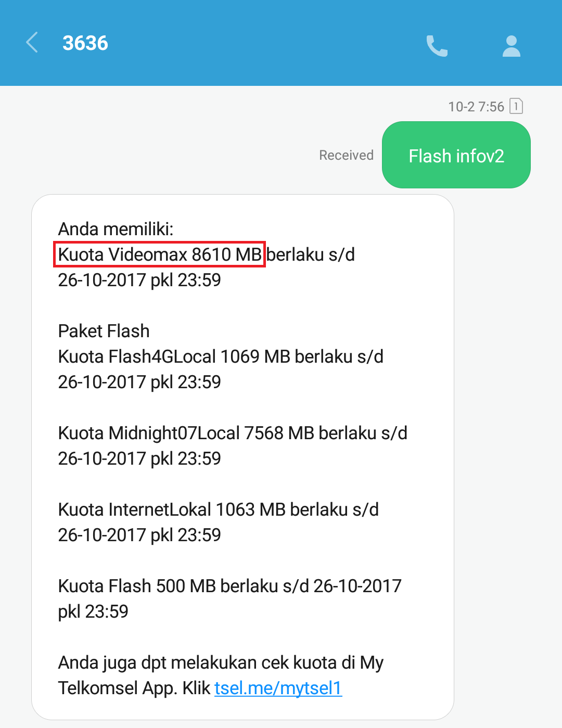Tap the back arrow icon
The width and height of the screenshot is (562, 728).
point(32,43)
